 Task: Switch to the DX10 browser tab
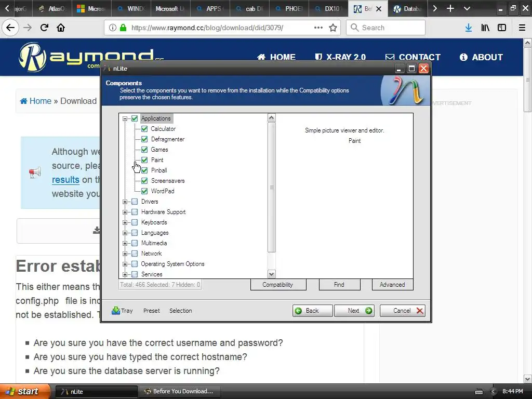(328, 8)
